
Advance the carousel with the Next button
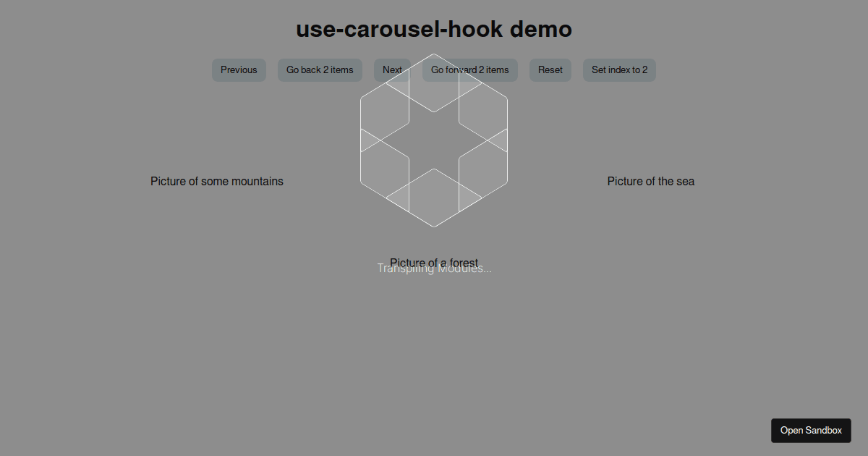[x=392, y=69]
